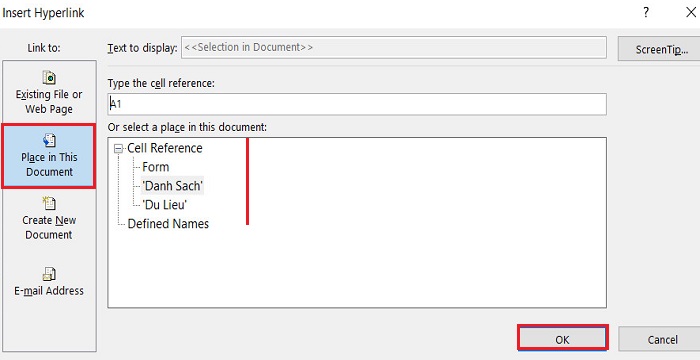Close the Insert Hyperlink dialog
This screenshot has height=360, width=700.
(x=691, y=13)
